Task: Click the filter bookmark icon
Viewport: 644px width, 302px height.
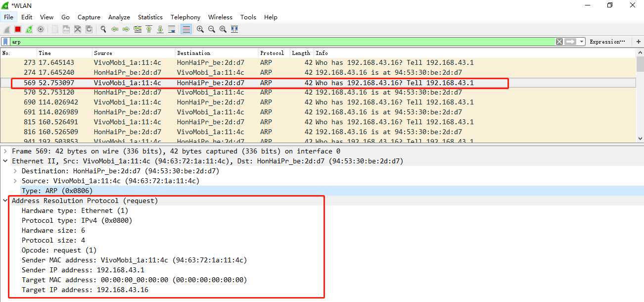Action: [5, 42]
